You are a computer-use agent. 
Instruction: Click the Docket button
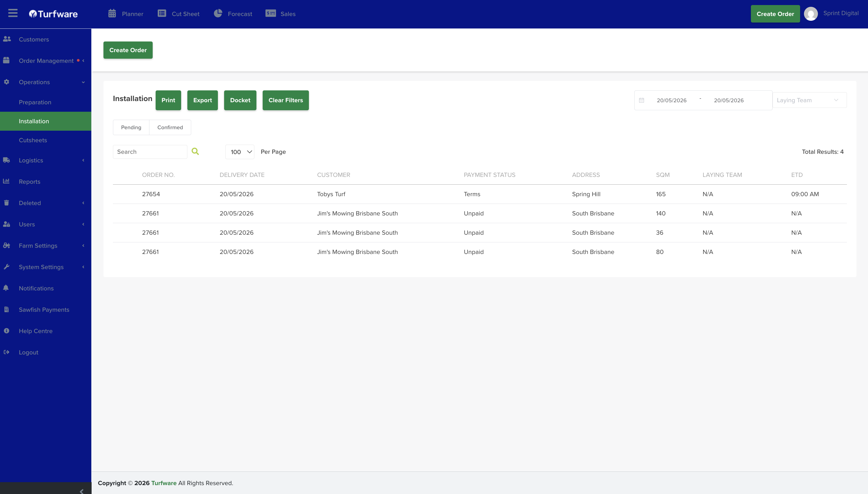click(x=240, y=100)
